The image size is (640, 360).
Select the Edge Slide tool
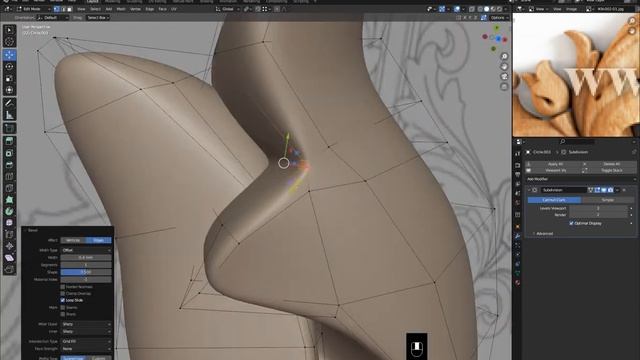click(x=9, y=235)
